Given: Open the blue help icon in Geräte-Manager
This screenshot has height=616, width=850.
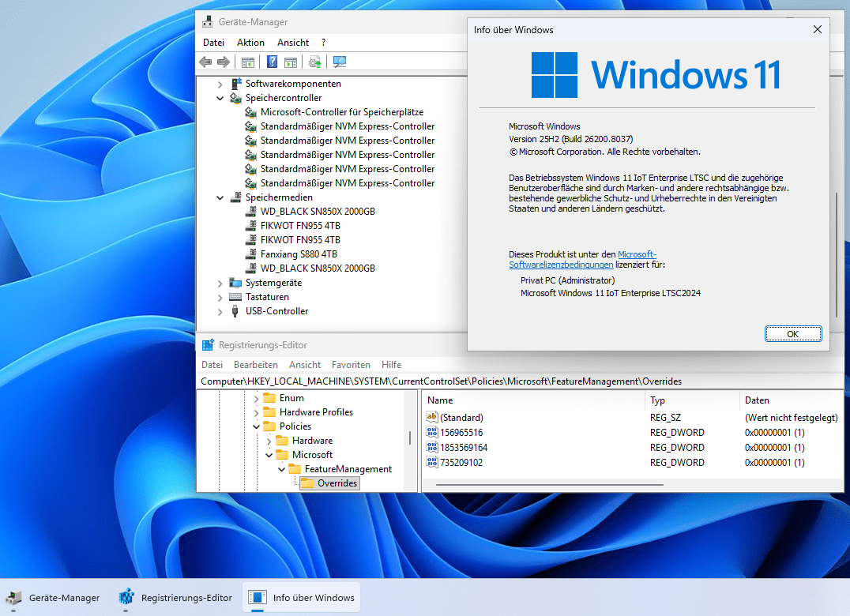Looking at the screenshot, I should click(272, 62).
